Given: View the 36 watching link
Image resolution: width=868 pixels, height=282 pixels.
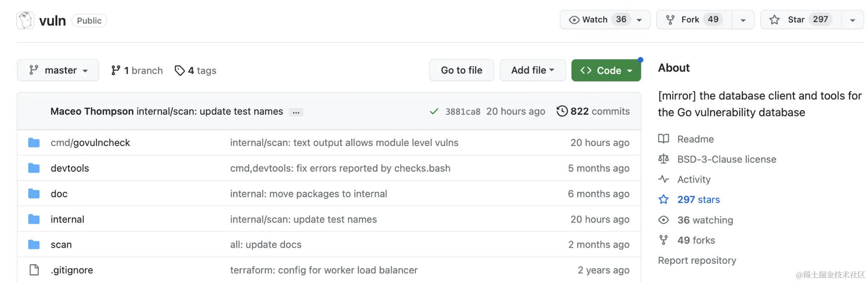Looking at the screenshot, I should [x=705, y=220].
